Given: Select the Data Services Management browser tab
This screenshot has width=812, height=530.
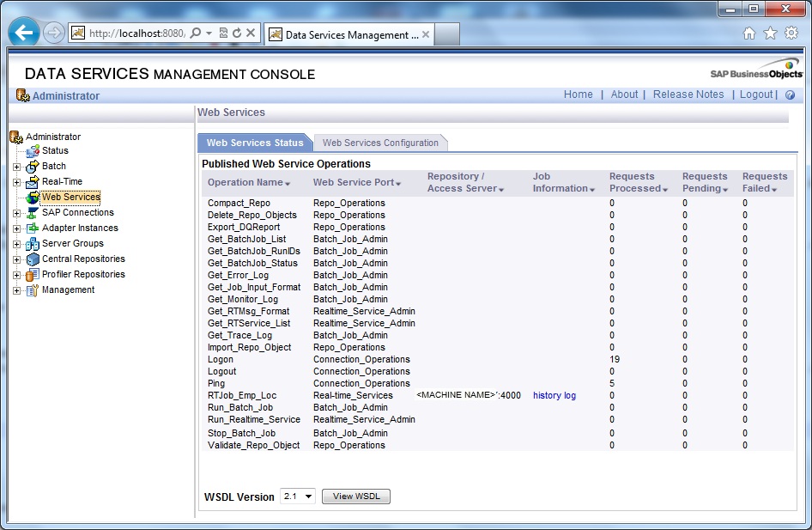Looking at the screenshot, I should pos(349,34).
